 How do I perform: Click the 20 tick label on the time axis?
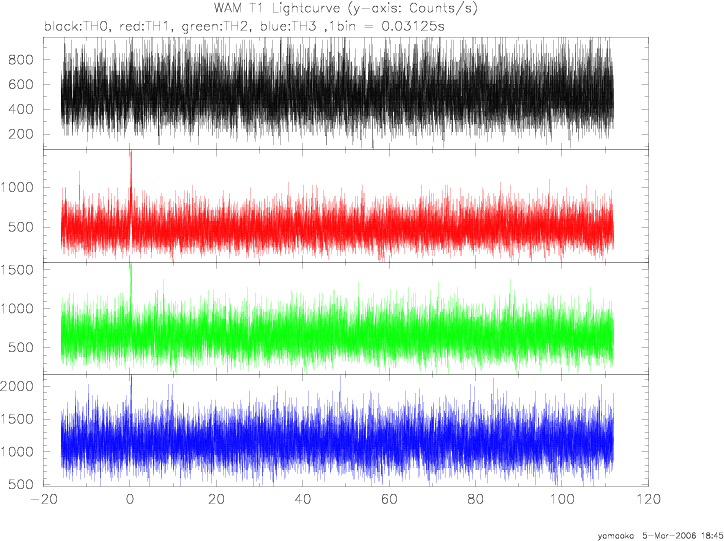[216, 499]
